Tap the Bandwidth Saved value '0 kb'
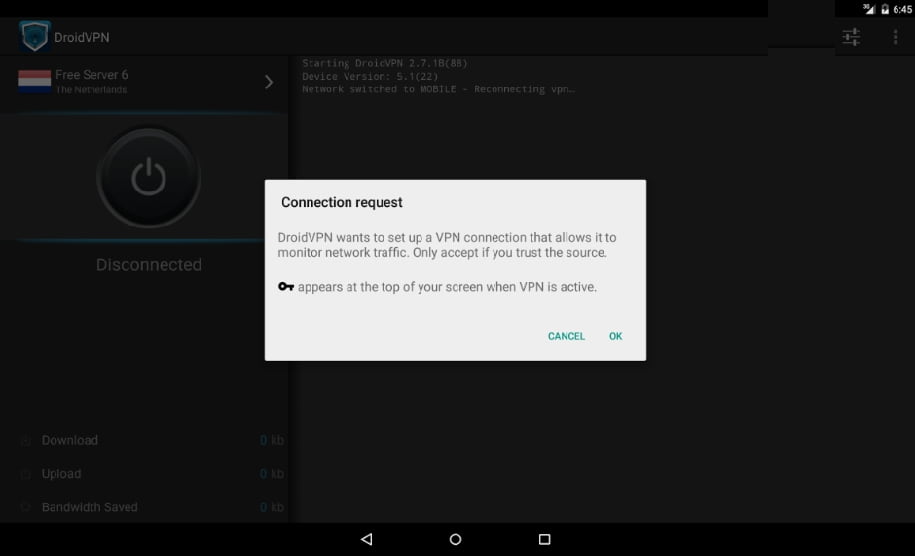The width and height of the screenshot is (915, 556). pyautogui.click(x=271, y=507)
